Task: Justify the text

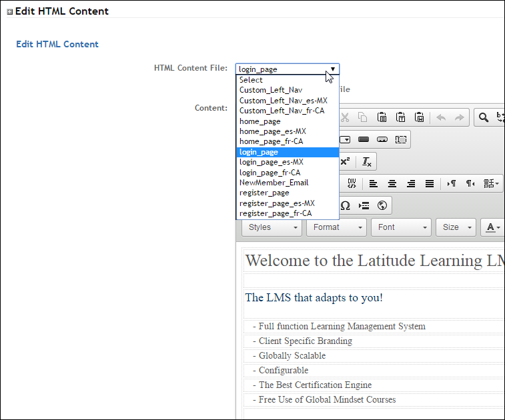Action: pos(430,183)
